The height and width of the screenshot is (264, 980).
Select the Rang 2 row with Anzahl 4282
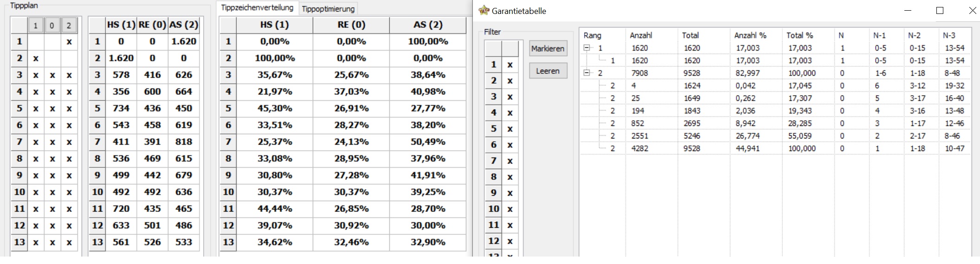775,148
